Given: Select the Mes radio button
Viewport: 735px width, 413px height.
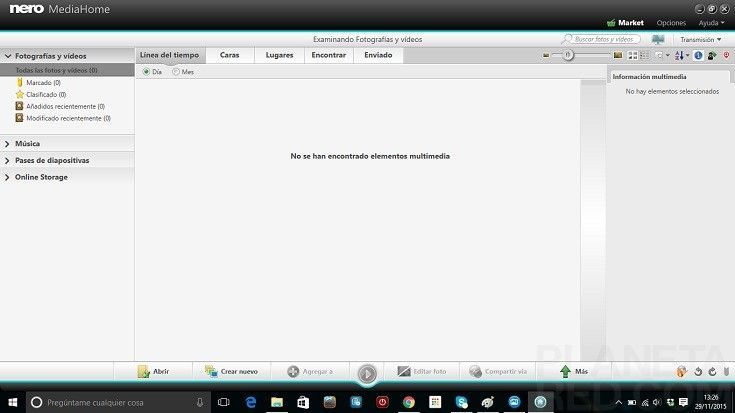Looking at the screenshot, I should (177, 72).
